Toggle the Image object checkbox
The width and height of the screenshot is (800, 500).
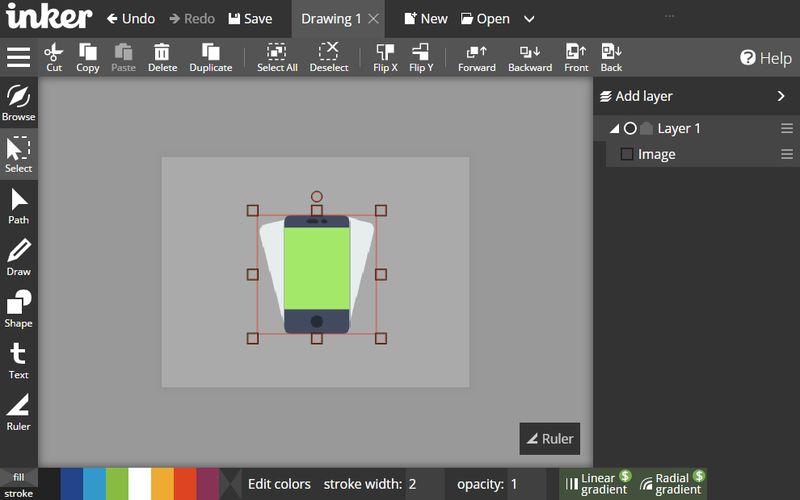pos(627,154)
